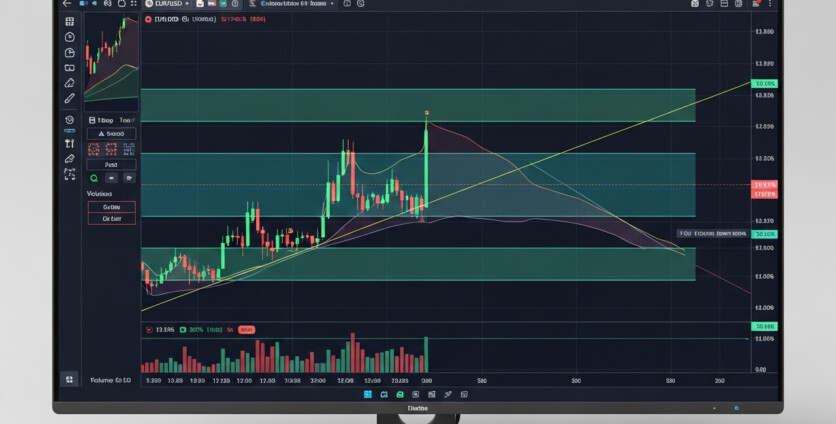This screenshot has height=424, width=836.
Task: Click the first red-outlined button in side panel
Action: tap(111, 207)
